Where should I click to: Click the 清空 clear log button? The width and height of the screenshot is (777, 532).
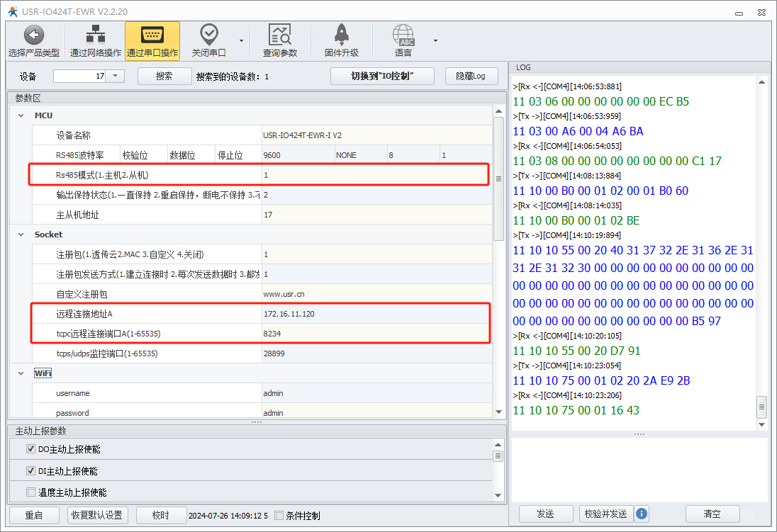click(712, 514)
